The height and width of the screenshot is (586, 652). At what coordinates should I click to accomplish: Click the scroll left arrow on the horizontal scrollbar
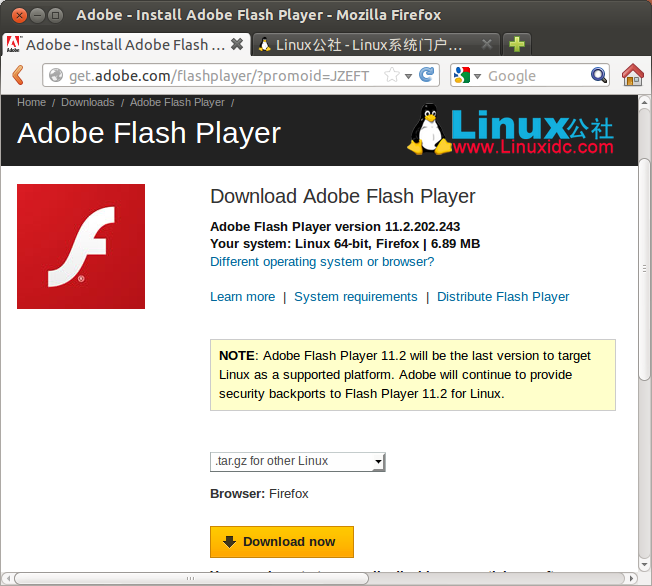point(8,578)
